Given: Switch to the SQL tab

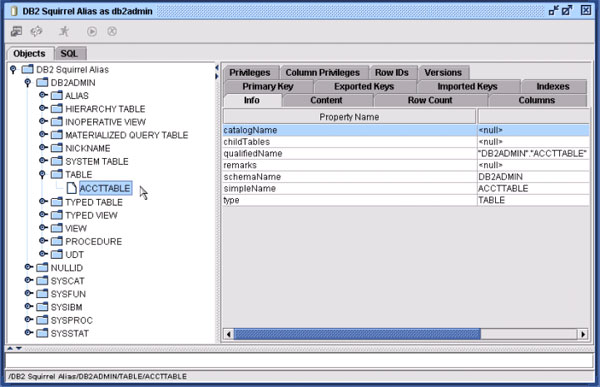Looking at the screenshot, I should point(69,54).
